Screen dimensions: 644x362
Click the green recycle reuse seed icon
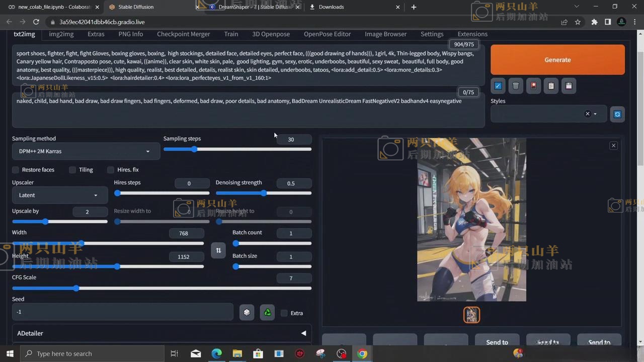[268, 312]
